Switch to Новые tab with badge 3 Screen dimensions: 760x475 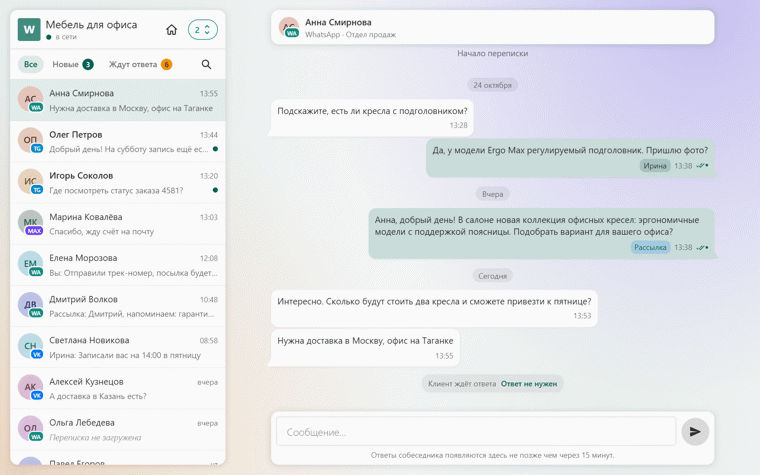tap(73, 64)
